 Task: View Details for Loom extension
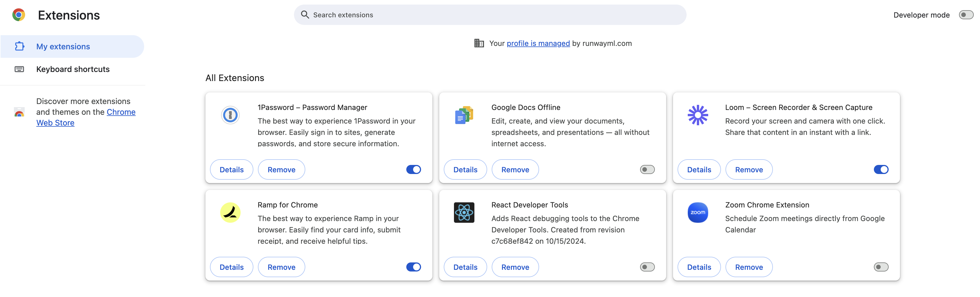tap(699, 169)
